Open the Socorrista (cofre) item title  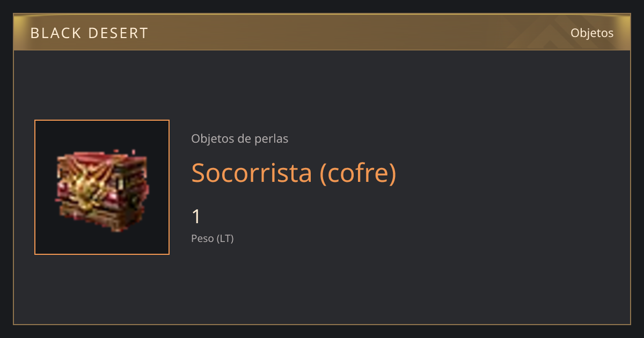coord(294,173)
